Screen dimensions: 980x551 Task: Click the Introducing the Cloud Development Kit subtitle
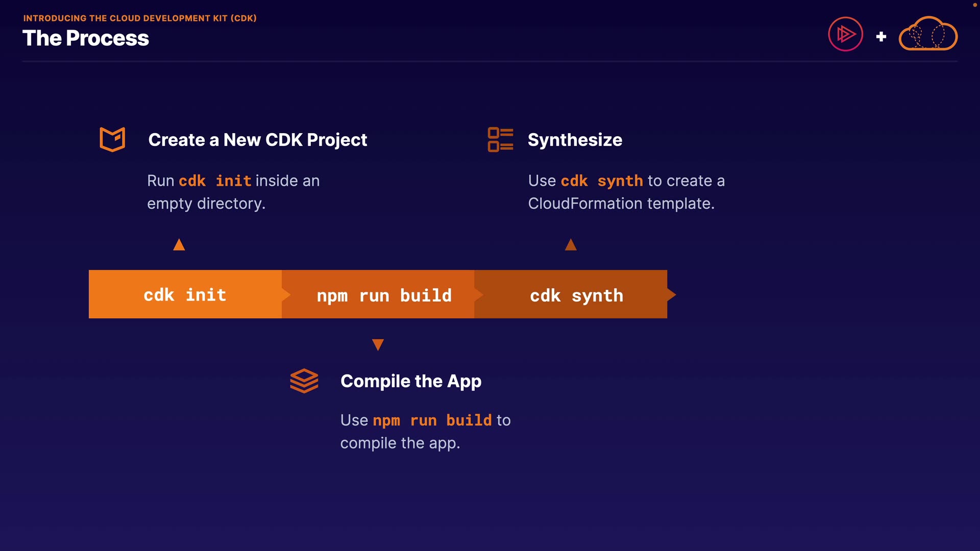(140, 18)
